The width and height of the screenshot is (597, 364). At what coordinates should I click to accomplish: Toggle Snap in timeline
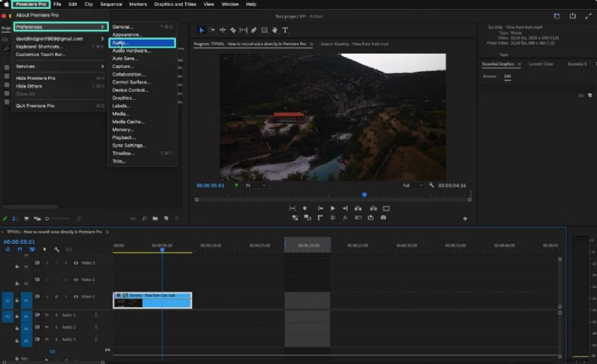[20, 249]
